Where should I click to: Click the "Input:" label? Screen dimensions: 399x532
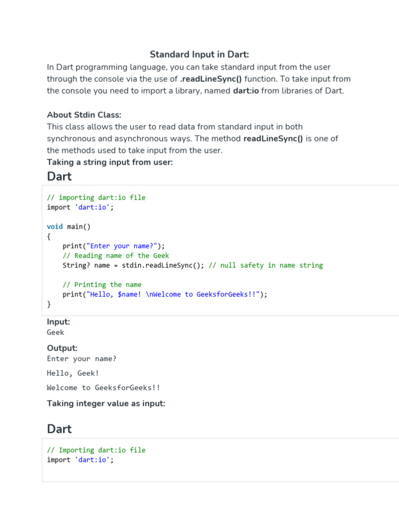[x=58, y=322]
